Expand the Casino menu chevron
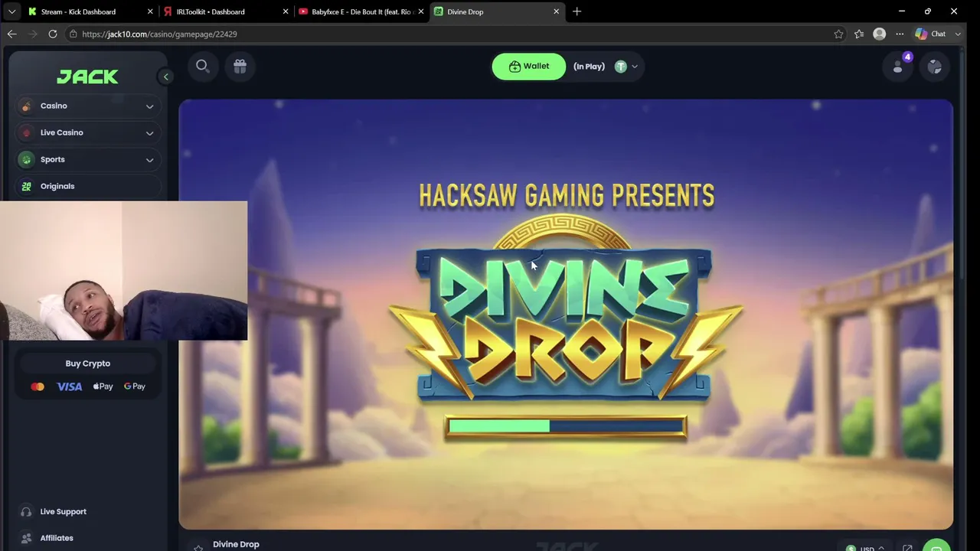 (x=149, y=106)
